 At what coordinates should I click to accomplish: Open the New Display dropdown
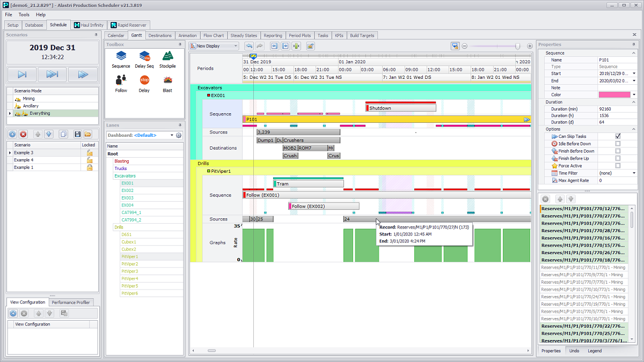(x=236, y=46)
